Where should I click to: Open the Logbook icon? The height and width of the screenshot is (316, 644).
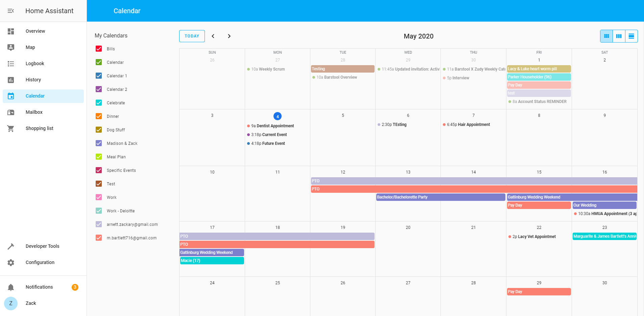11,63
